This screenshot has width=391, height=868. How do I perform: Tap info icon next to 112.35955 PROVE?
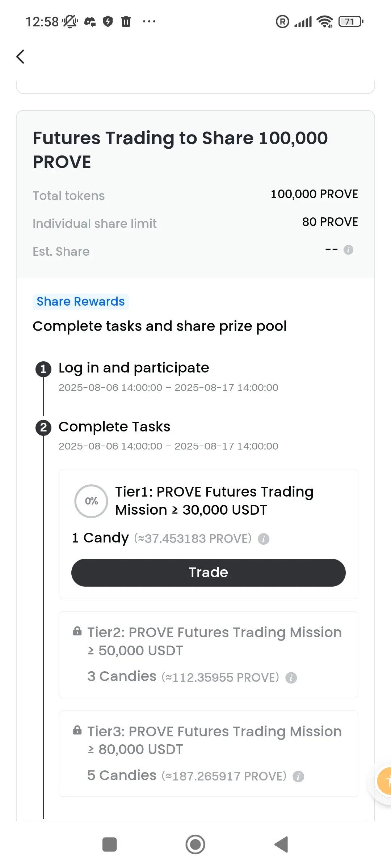[291, 677]
